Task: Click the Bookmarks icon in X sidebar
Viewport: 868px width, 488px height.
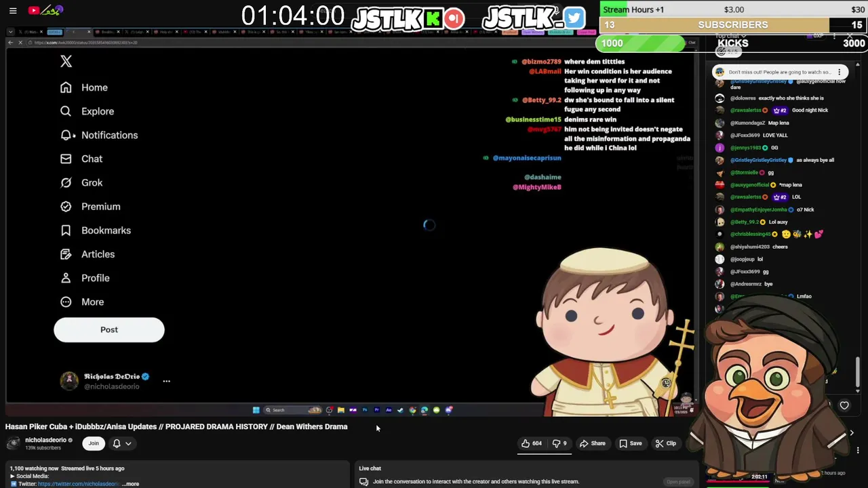Action: 66,230
